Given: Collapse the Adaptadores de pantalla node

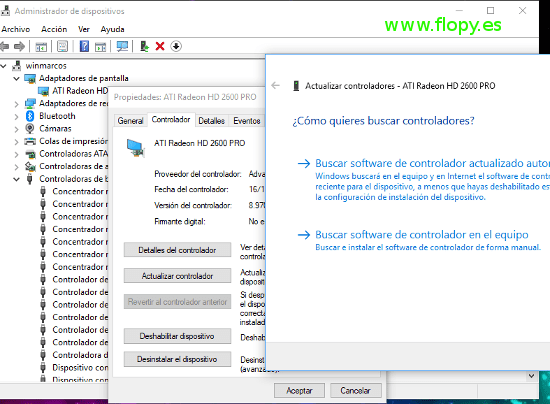Looking at the screenshot, I should [x=16, y=79].
